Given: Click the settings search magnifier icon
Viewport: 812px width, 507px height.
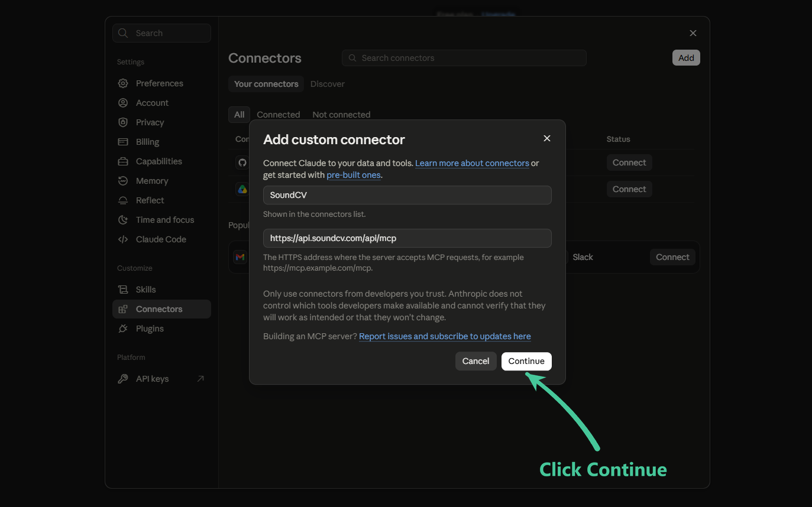Looking at the screenshot, I should [123, 33].
